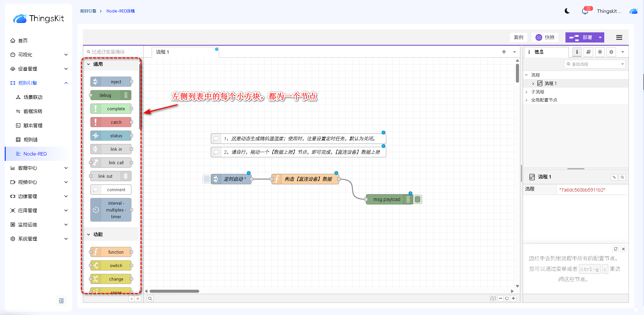This screenshot has width=644, height=315.
Task: Refresh the sidebar tip box
Action: click(616, 249)
